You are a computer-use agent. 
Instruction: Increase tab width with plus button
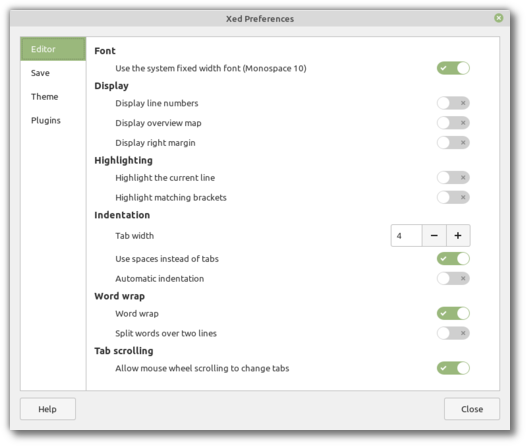coord(458,236)
